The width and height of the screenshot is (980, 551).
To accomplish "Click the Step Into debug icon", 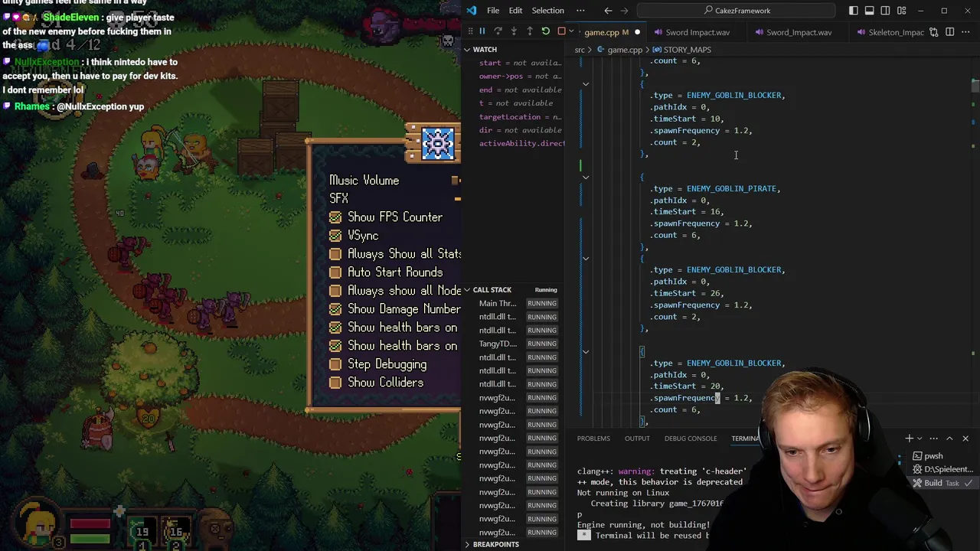I will point(514,31).
